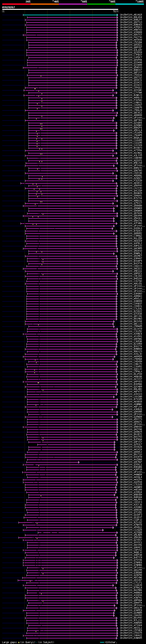Select subject label UniRef100_C5XK16

[x=131, y=75]
